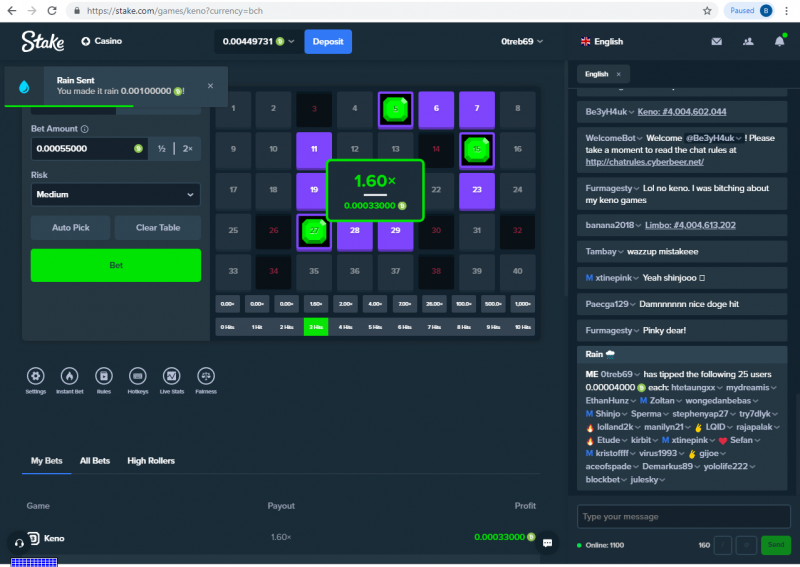The height and width of the screenshot is (567, 800).
Task: Close the English chat tab
Action: click(618, 75)
